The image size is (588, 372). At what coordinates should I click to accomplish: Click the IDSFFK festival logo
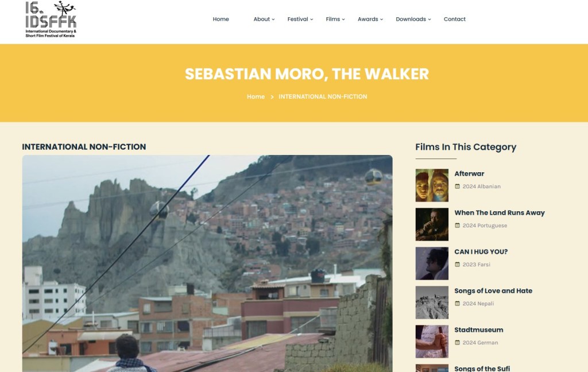(x=51, y=19)
